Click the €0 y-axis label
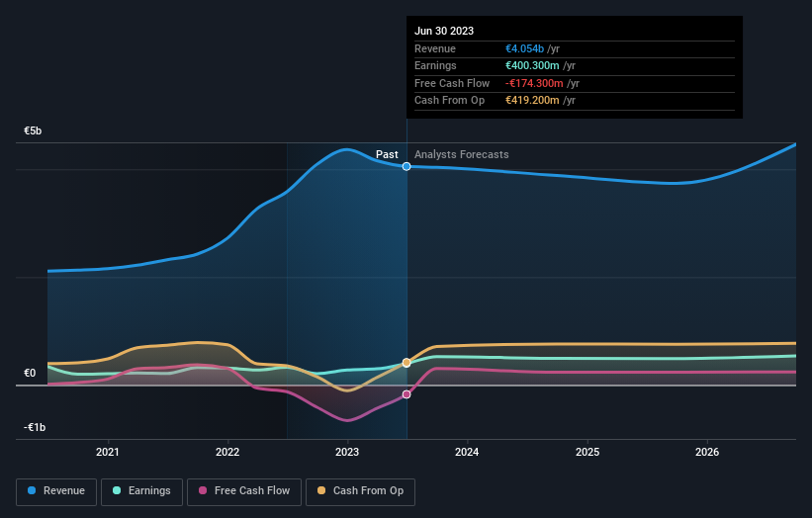 click(x=30, y=373)
